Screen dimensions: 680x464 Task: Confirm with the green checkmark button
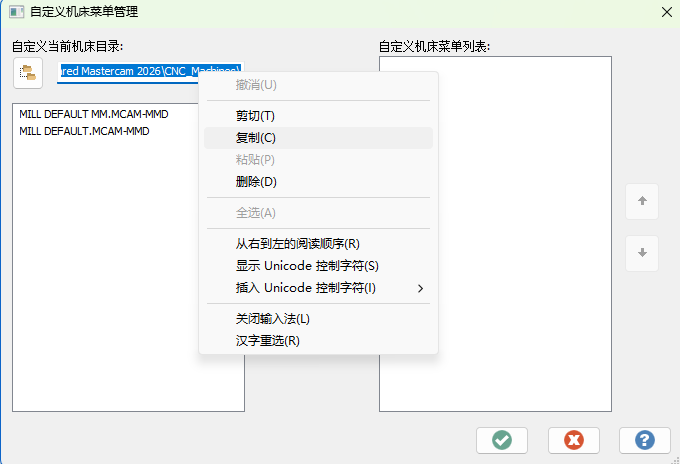502,440
